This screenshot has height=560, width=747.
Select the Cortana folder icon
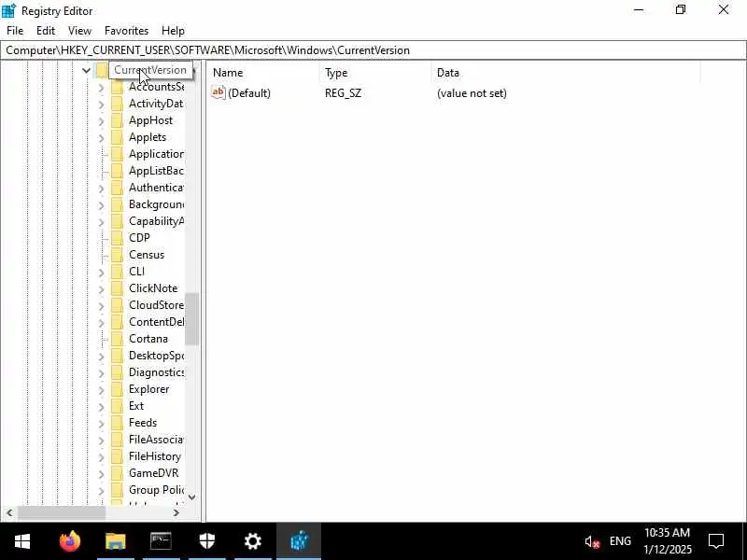click(117, 339)
